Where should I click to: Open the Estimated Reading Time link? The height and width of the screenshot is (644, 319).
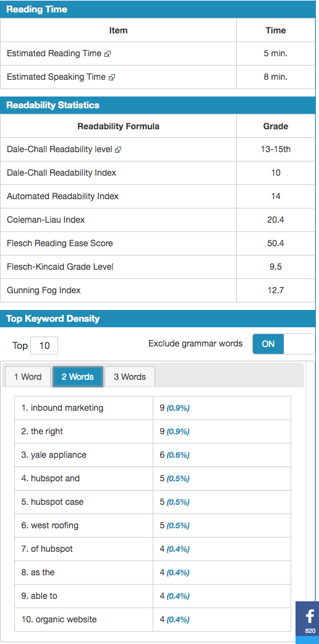click(x=54, y=53)
